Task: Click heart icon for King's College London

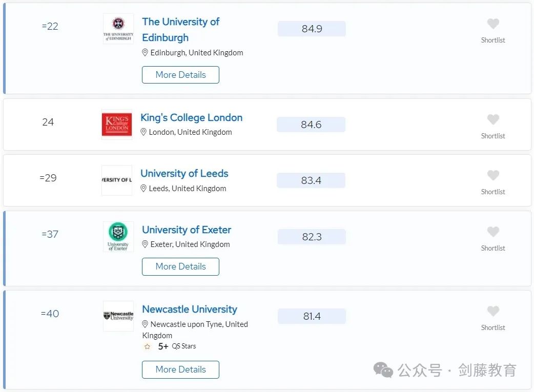Action: click(493, 119)
